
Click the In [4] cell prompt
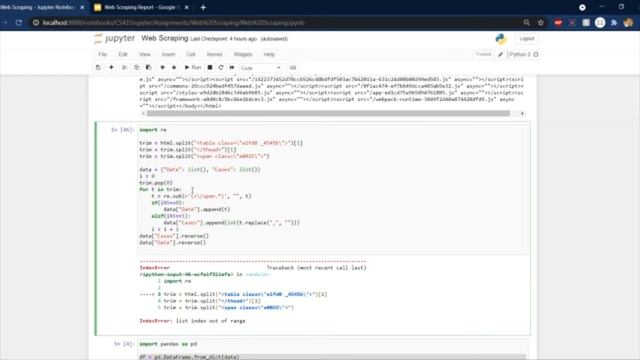[x=124, y=344]
